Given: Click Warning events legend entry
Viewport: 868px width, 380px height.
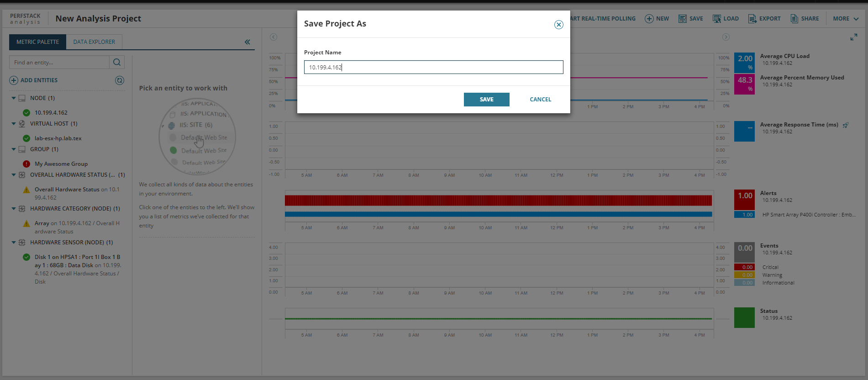Looking at the screenshot, I should (772, 275).
